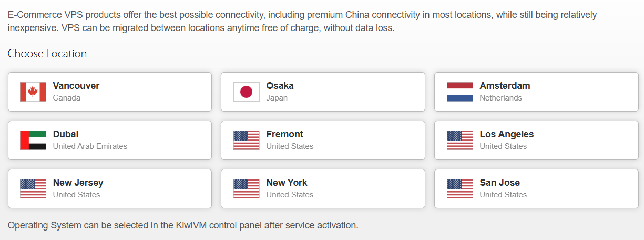The width and height of the screenshot is (644, 240).
Task: Click the Choose Location heading
Action: pos(47,54)
